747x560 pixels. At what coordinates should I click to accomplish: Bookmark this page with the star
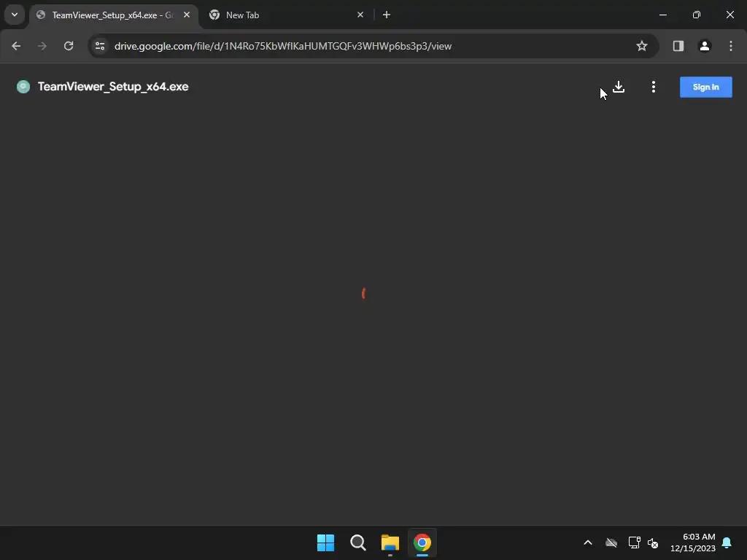pyautogui.click(x=642, y=46)
